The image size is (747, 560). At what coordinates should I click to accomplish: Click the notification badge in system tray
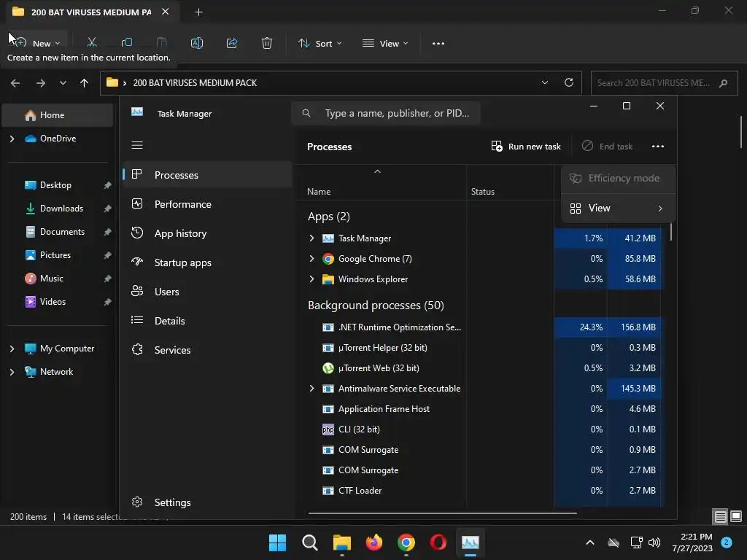coord(727,542)
